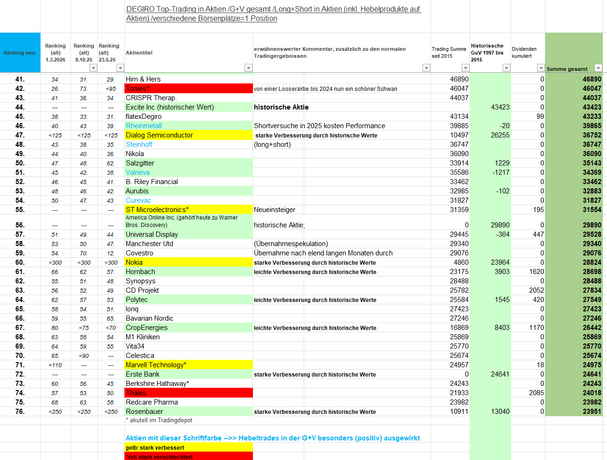The image size is (607, 460).
Task: Select the 'Hornbach' cell
Action: pyautogui.click(x=189, y=271)
